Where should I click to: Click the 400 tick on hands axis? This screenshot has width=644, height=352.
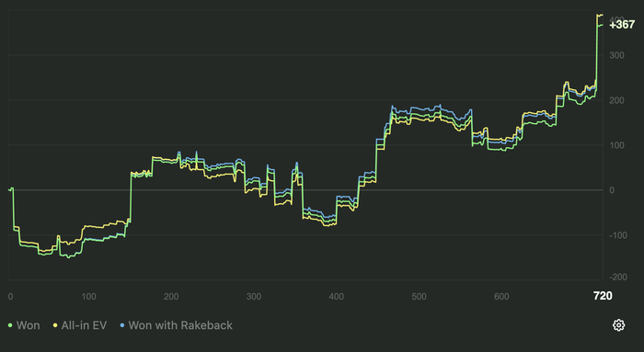(x=337, y=297)
